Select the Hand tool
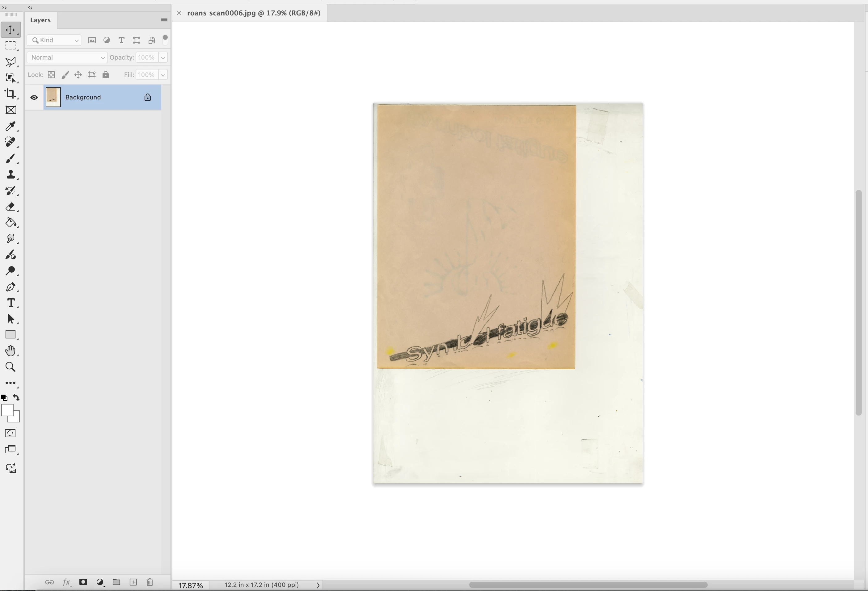Screen dimensions: 868x591 pyautogui.click(x=10, y=350)
